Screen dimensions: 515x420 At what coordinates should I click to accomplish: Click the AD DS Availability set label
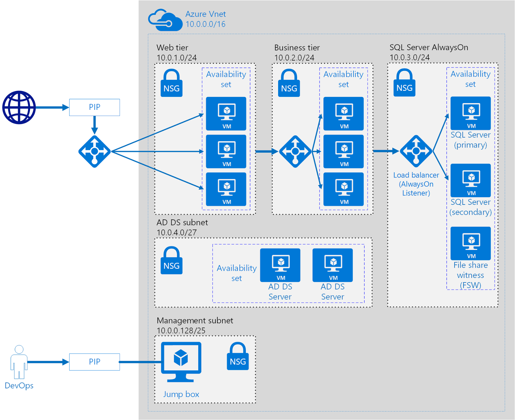pyautogui.click(x=237, y=273)
